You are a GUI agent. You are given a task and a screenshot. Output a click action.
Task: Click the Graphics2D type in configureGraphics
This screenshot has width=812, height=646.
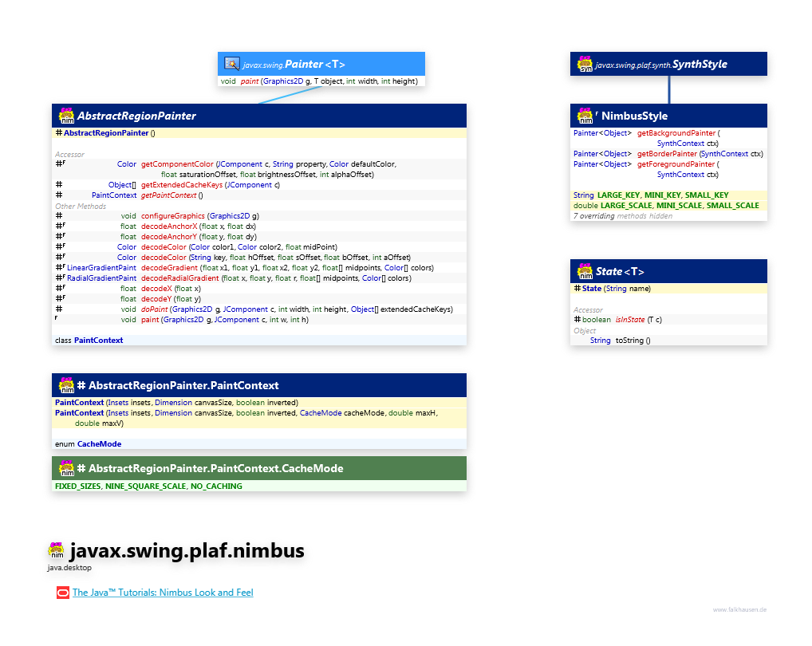(x=230, y=216)
